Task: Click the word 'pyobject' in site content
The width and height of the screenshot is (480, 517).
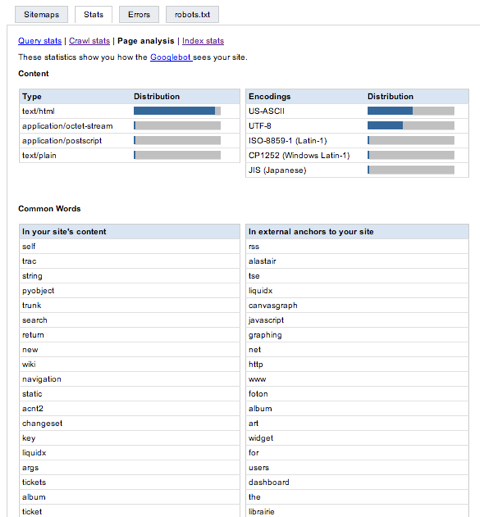Action: (x=38, y=291)
